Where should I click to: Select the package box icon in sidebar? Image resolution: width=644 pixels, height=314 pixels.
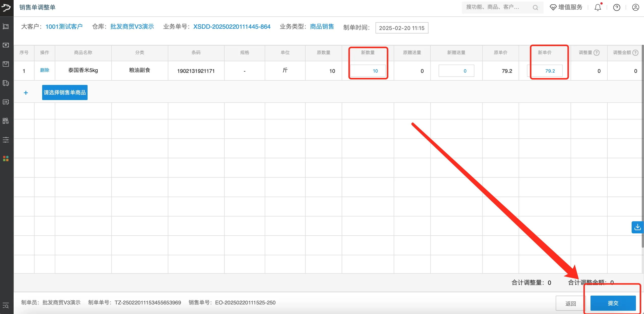(6, 64)
